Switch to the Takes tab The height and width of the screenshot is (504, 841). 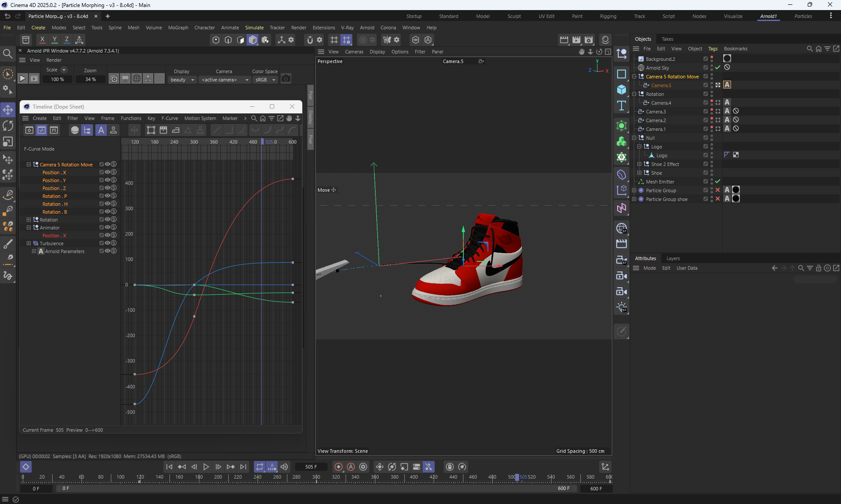click(x=667, y=39)
